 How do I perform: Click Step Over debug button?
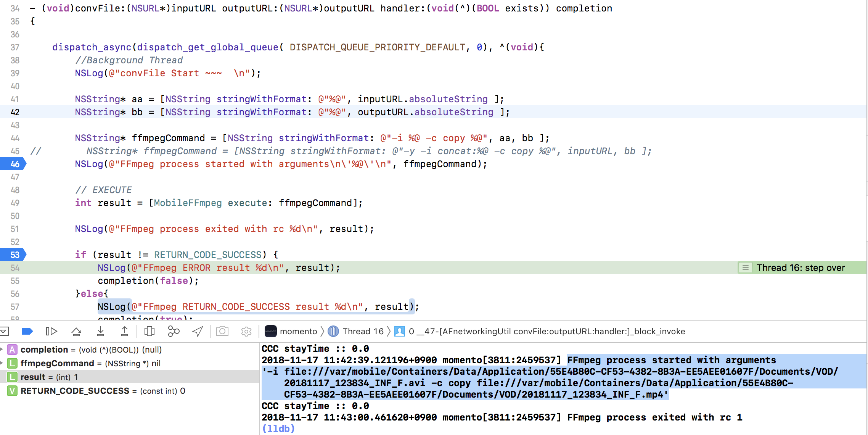(x=76, y=331)
